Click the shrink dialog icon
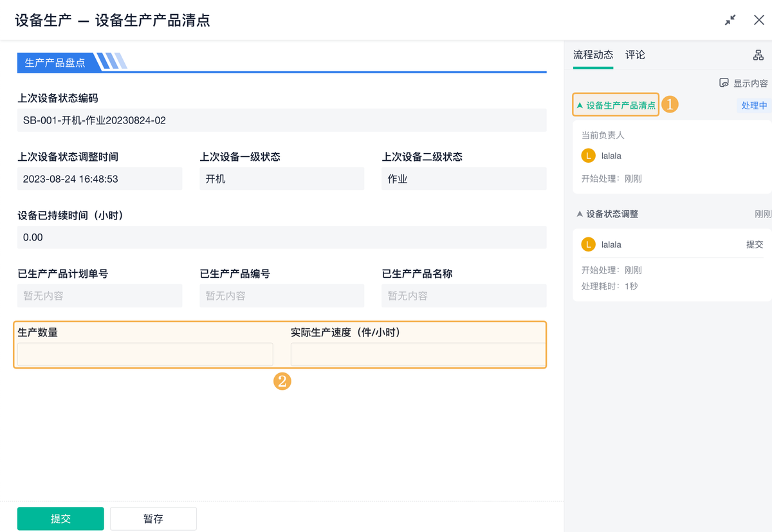This screenshot has height=532, width=772. click(x=730, y=21)
